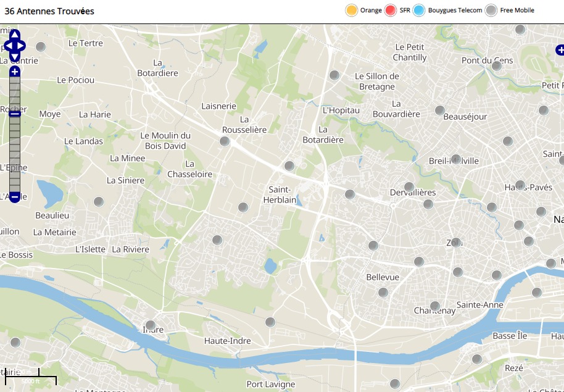Image resolution: width=564 pixels, height=392 pixels.
Task: Zoom out with the bottom minus button
Action: [15, 197]
